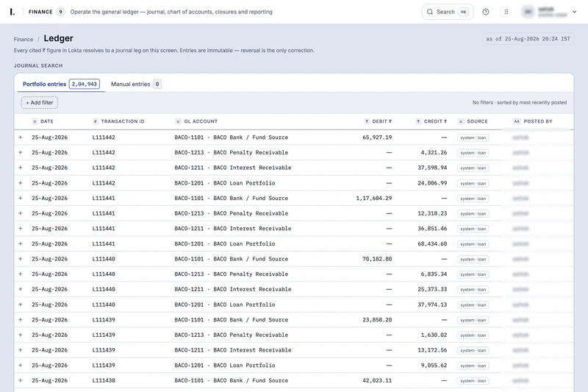Expand row L111440 BACO Bank / Fund Source
This screenshot has width=588, height=392.
tap(21, 259)
